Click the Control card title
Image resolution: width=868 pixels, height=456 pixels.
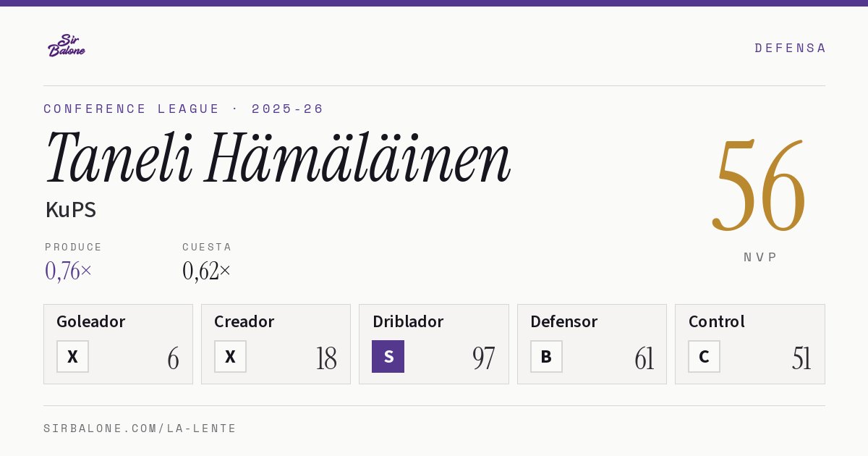tap(717, 321)
